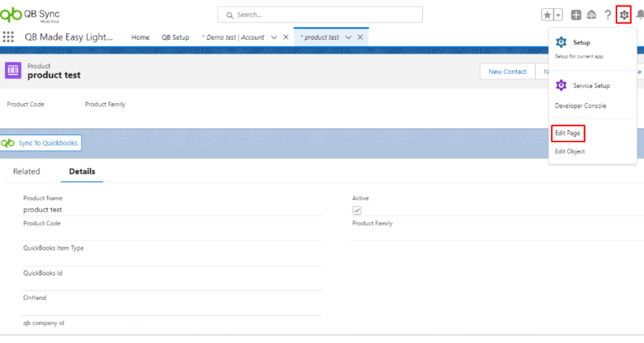Click QB Made Easy Light app name
The image size is (644, 343).
(x=69, y=37)
